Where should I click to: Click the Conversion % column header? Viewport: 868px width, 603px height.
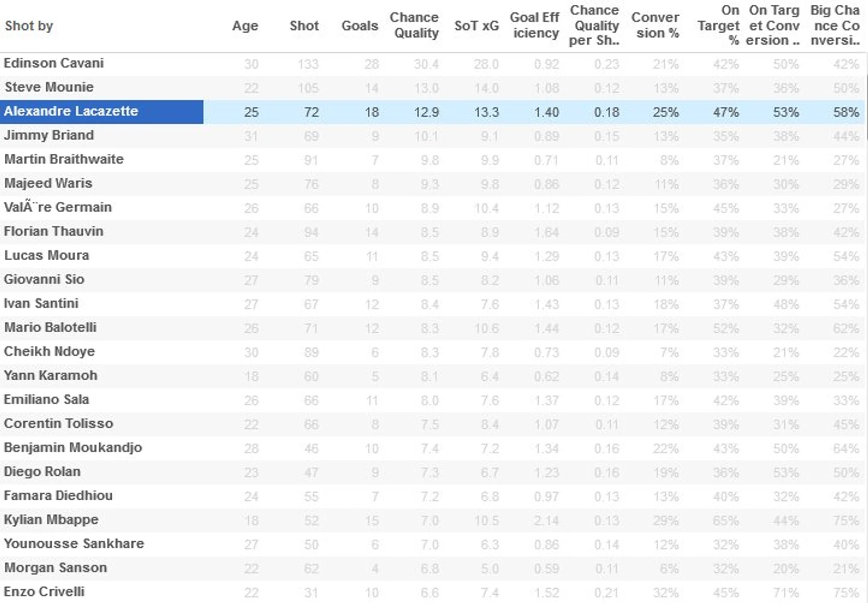coord(655,26)
